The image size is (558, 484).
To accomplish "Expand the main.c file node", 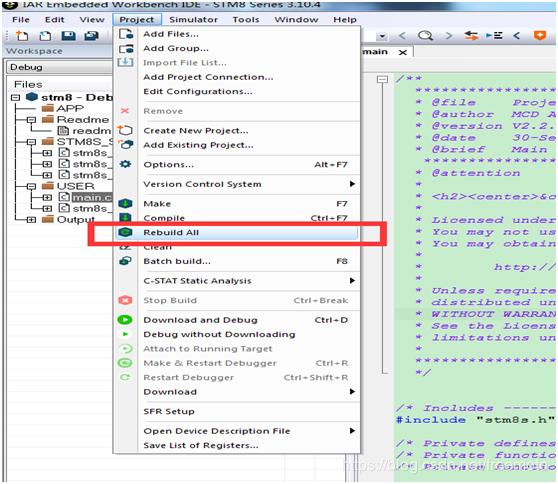I will 47,197.
